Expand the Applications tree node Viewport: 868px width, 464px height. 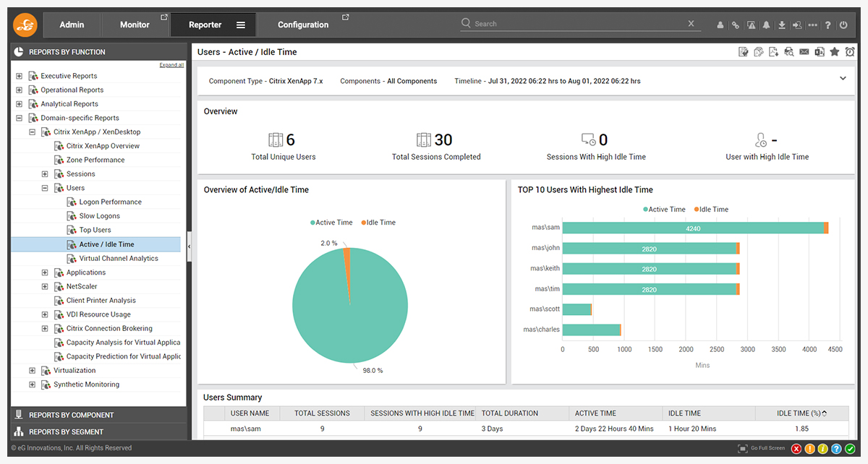pos(45,272)
